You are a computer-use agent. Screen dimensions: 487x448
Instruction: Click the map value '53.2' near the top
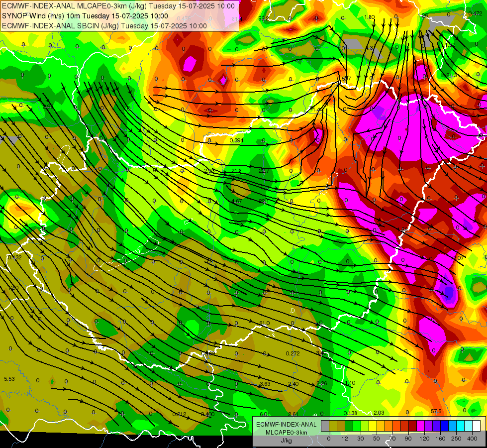(263, 18)
